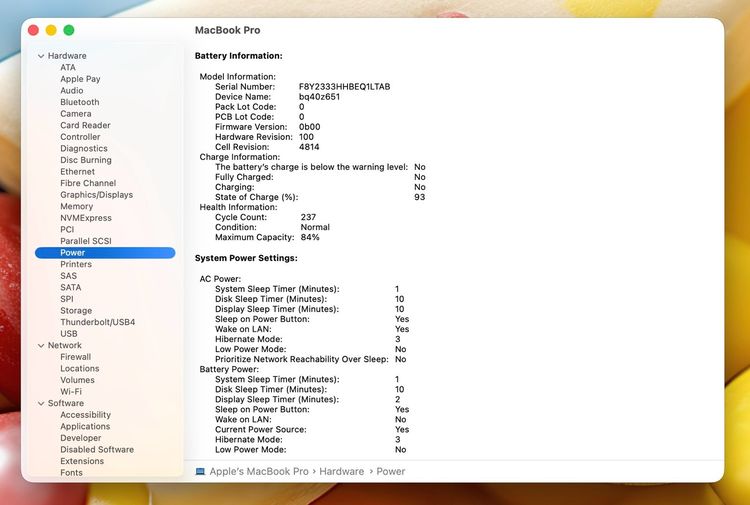Screen dimensions: 750x505
Task: Open Graphics/Displays in the sidebar
Action: point(97,195)
